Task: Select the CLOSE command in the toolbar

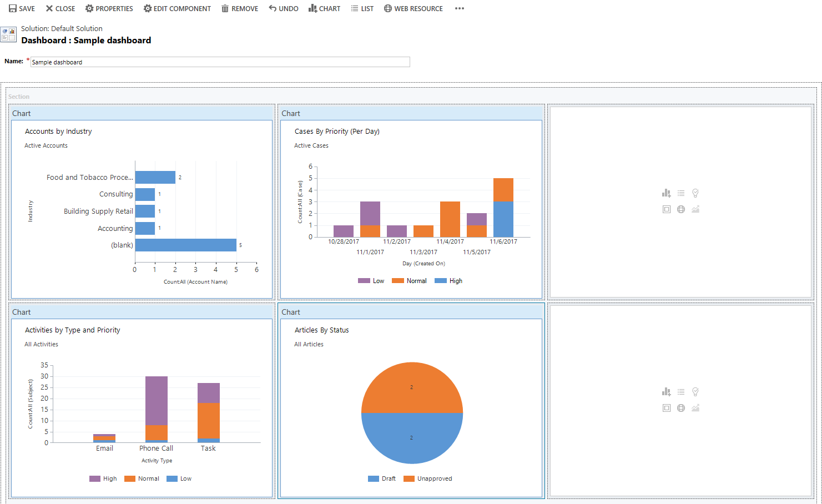Action: pos(60,8)
